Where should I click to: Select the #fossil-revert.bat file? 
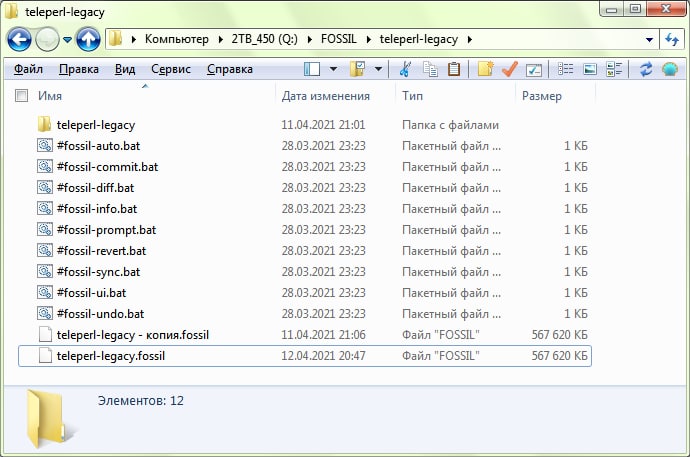click(x=305, y=251)
